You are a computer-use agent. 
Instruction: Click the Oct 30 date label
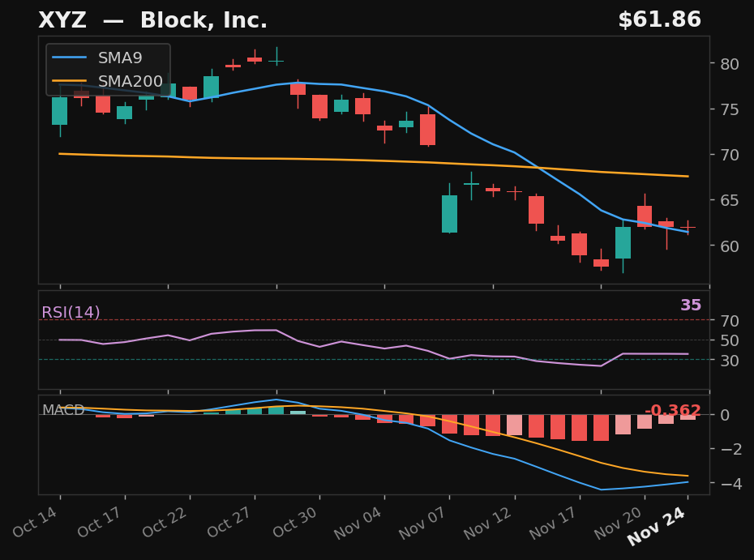coord(295,522)
